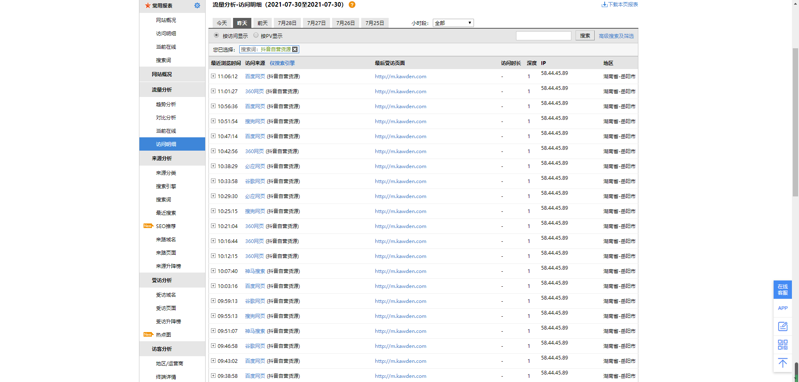Open 高级搜索及筛选 advanced filter link
This screenshot has width=799, height=382.
coord(616,36)
